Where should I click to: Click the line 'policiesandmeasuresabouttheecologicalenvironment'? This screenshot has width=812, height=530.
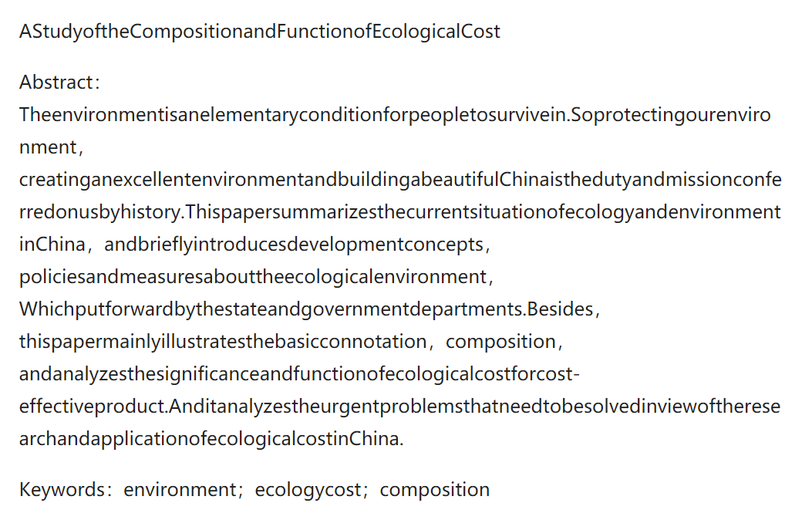click(x=254, y=277)
